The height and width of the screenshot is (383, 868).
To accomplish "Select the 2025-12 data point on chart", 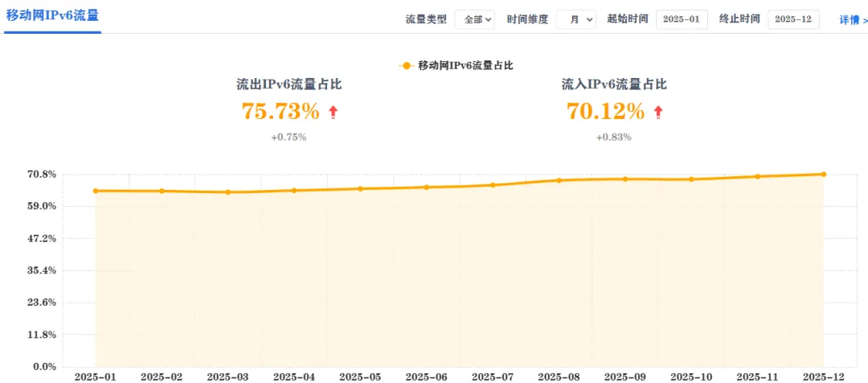I will [824, 174].
